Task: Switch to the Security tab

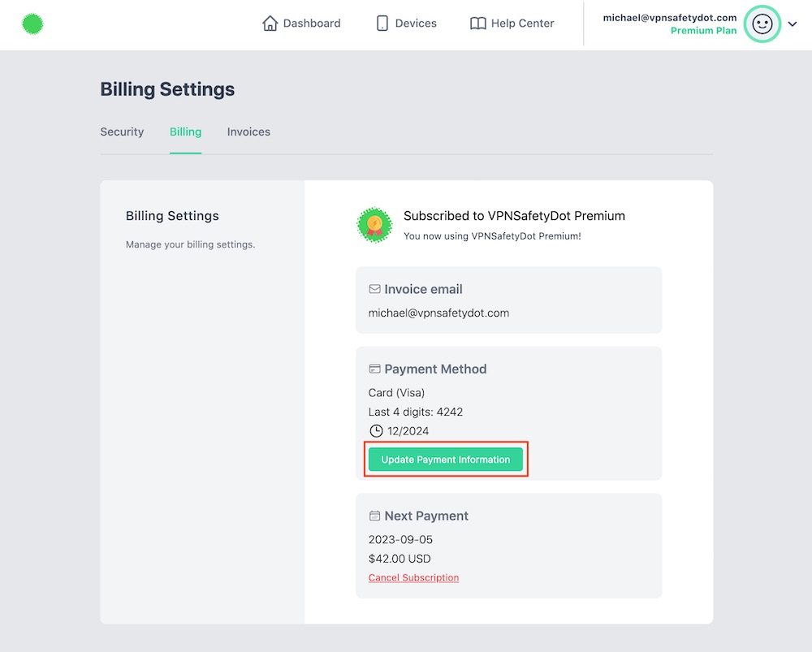Action: 123,132
